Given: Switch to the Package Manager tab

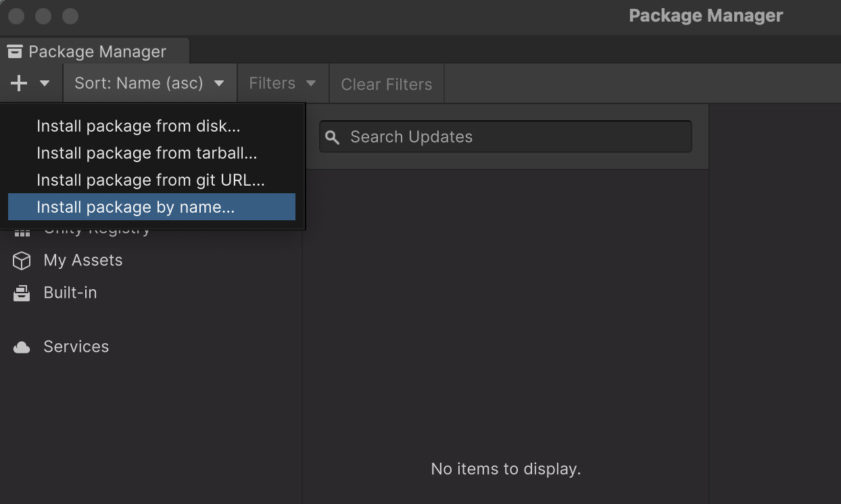Looking at the screenshot, I should point(97,51).
